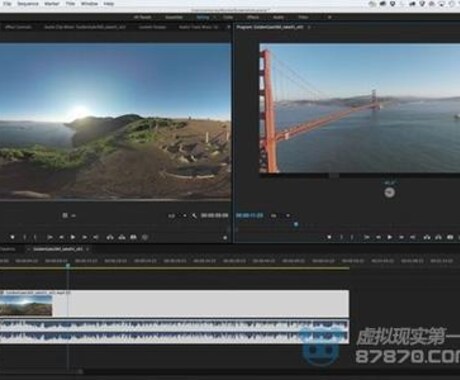
Task: Step back one frame in Program monitor
Action: (378, 237)
